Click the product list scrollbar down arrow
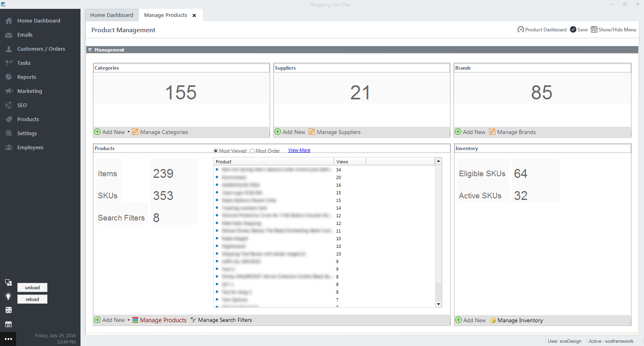644x346 pixels. [x=438, y=304]
